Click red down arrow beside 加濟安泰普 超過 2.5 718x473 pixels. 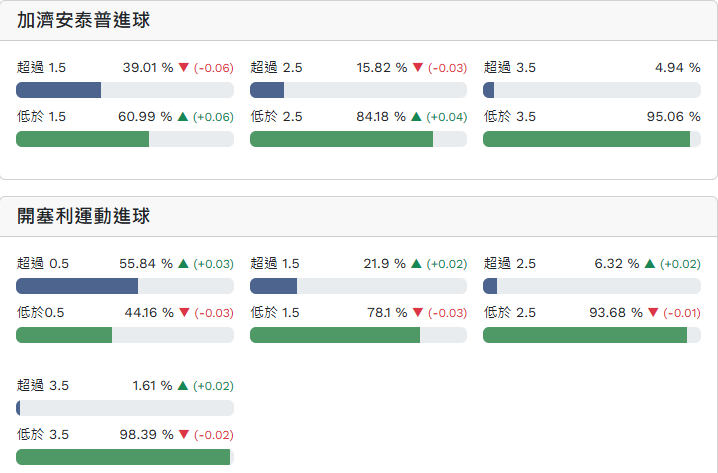[x=417, y=68]
